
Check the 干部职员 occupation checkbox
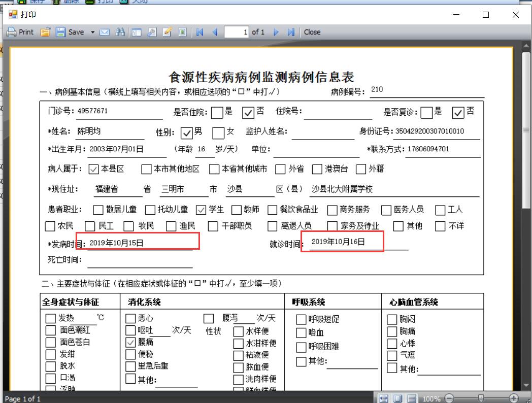(x=213, y=226)
